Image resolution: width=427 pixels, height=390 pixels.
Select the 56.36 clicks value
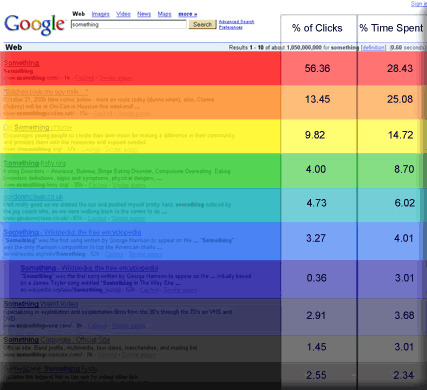click(317, 68)
